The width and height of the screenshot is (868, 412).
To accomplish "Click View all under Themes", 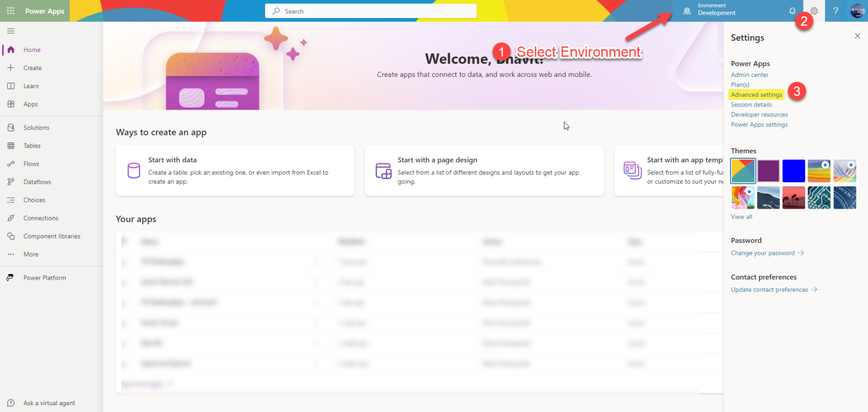I will [741, 217].
